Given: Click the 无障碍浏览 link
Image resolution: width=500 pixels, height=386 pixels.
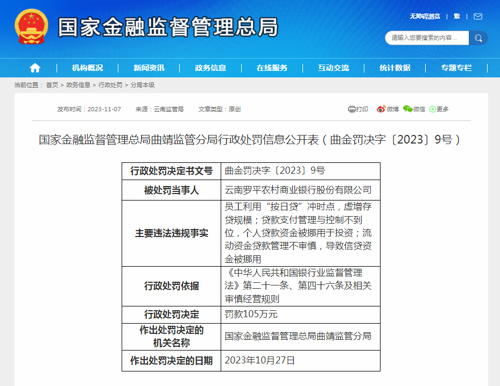Looking at the screenshot, I should click(425, 16).
